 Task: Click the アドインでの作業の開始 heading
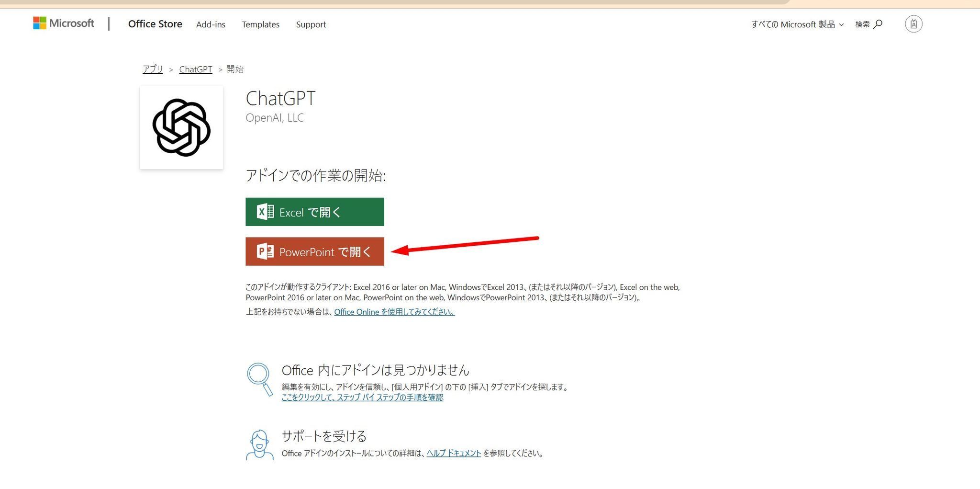tap(316, 176)
